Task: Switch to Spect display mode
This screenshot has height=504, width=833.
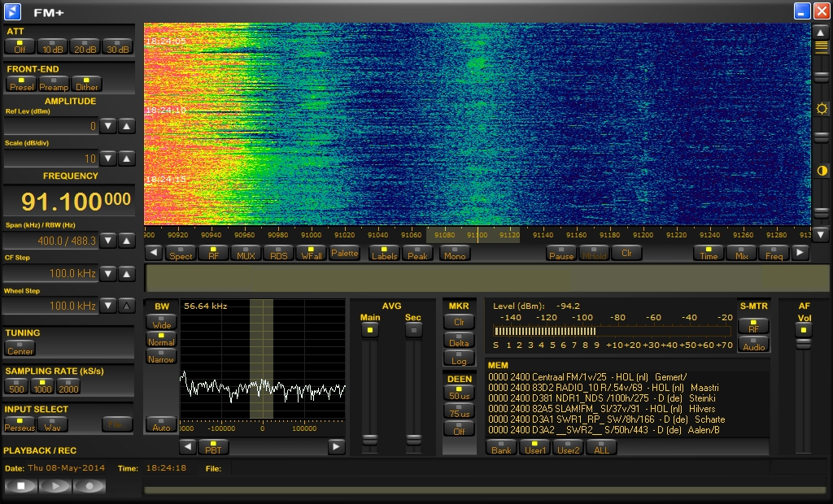Action: click(x=180, y=253)
